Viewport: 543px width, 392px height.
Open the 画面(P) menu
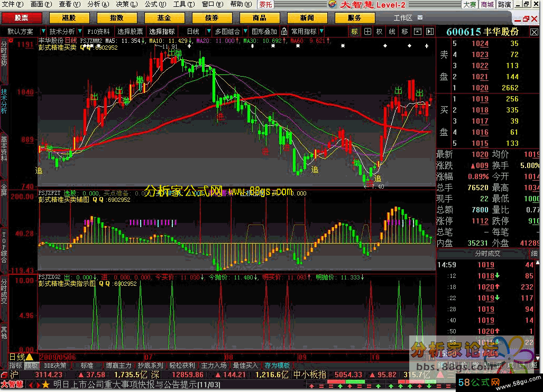[41, 4]
